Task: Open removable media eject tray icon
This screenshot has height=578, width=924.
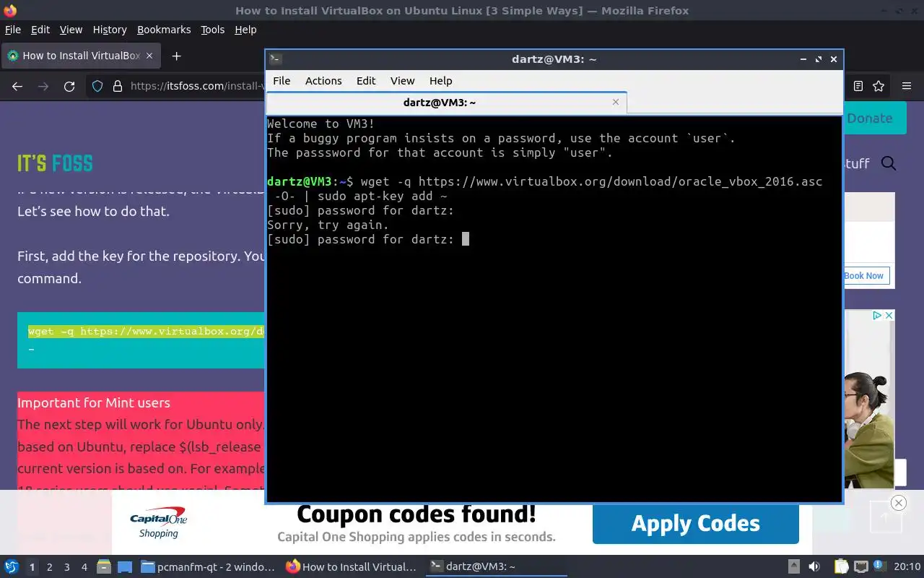Action: pos(793,567)
